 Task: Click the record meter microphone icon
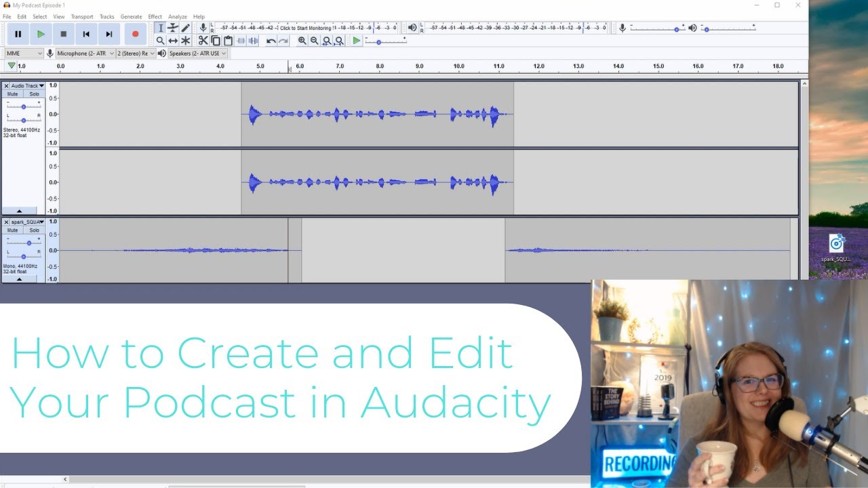pos(203,28)
